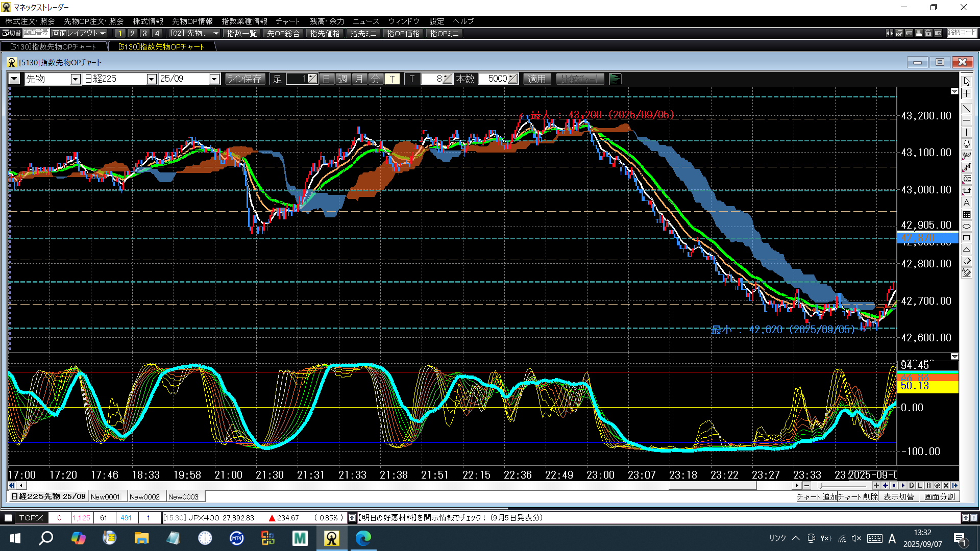Select the crosshair cursor tool
Screen dimensions: 980x551
966,93
